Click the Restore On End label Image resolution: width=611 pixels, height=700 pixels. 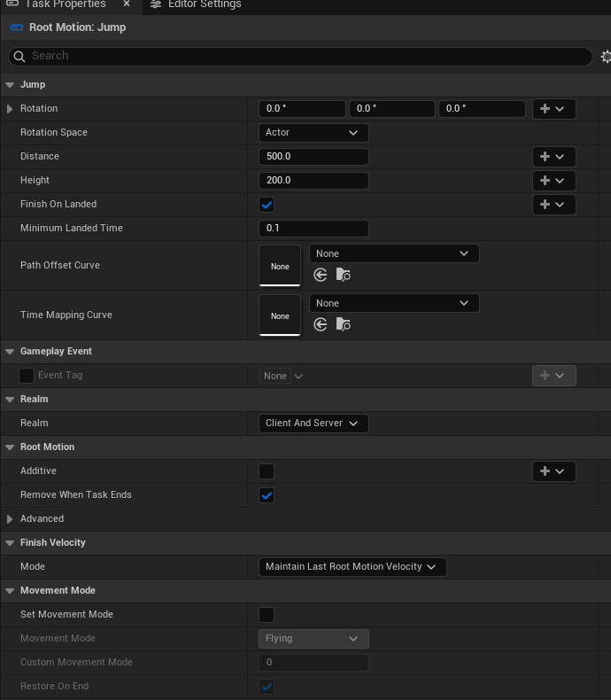(x=54, y=686)
